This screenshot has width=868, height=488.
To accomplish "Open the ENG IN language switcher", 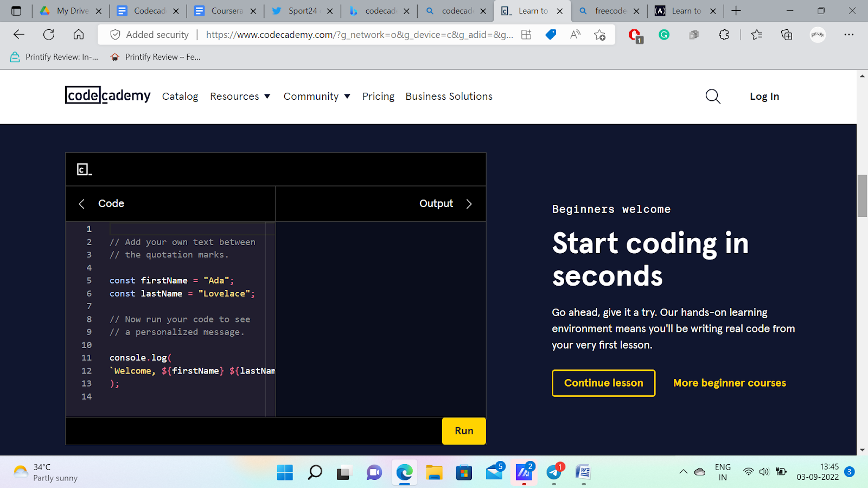I will pos(723,472).
